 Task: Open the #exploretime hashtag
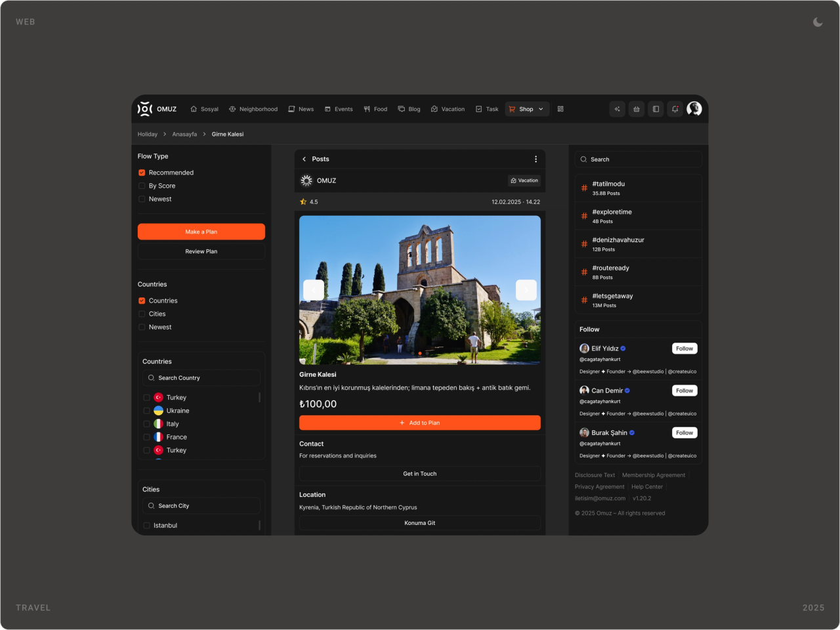[x=639, y=216]
